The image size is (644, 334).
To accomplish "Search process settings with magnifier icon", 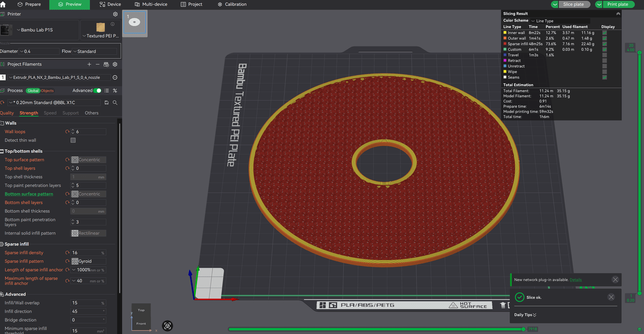I will (115, 102).
